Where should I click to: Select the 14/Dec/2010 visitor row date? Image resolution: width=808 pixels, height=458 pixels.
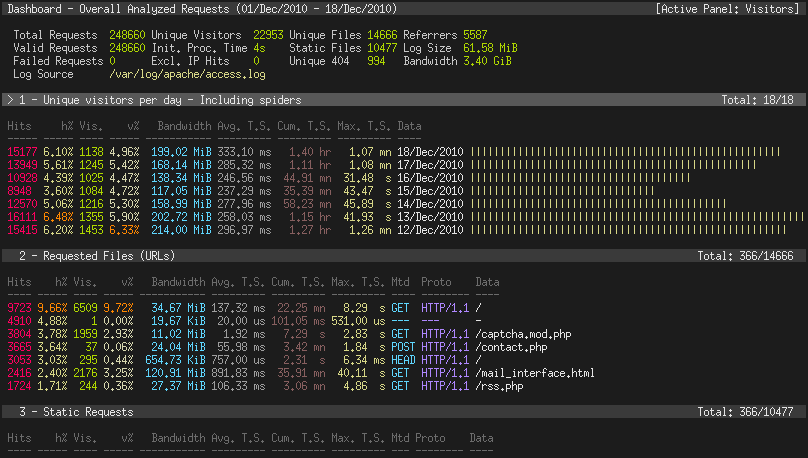[x=430, y=204]
